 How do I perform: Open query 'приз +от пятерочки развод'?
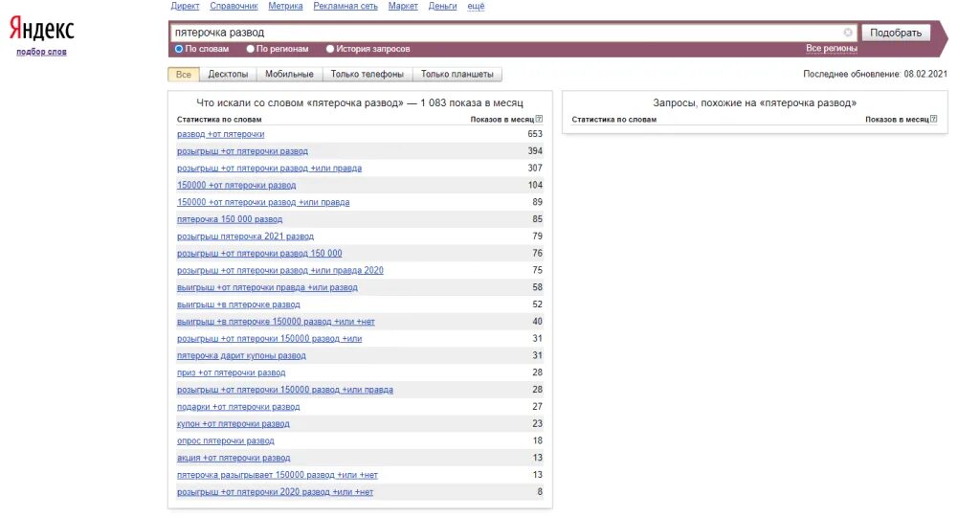231,372
